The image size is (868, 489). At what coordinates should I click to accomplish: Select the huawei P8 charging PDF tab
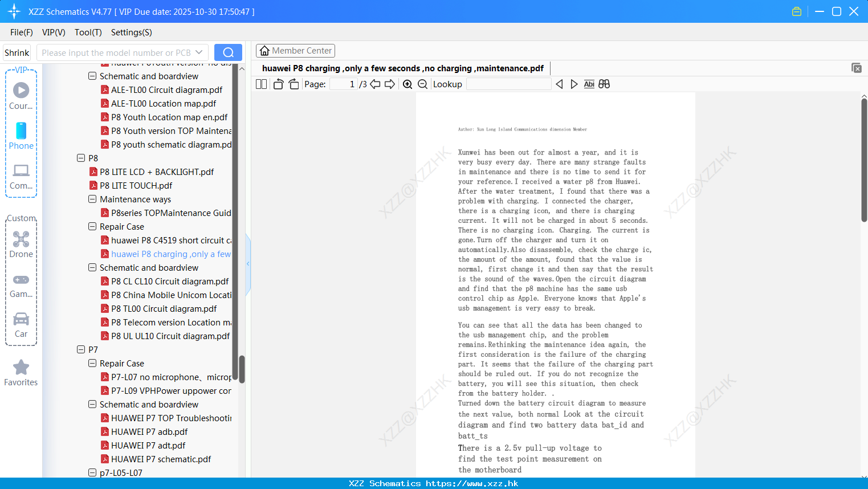[403, 68]
